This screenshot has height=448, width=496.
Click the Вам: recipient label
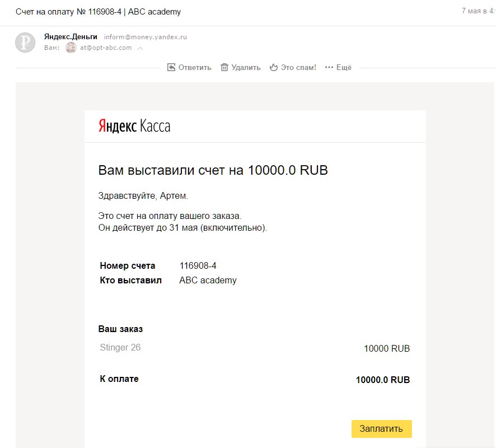[52, 48]
